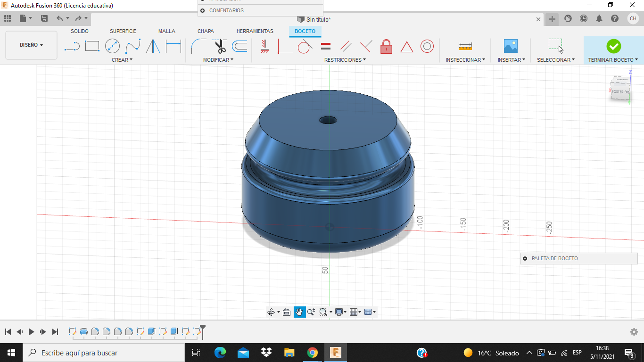Select the Line sketch tool

tap(72, 46)
